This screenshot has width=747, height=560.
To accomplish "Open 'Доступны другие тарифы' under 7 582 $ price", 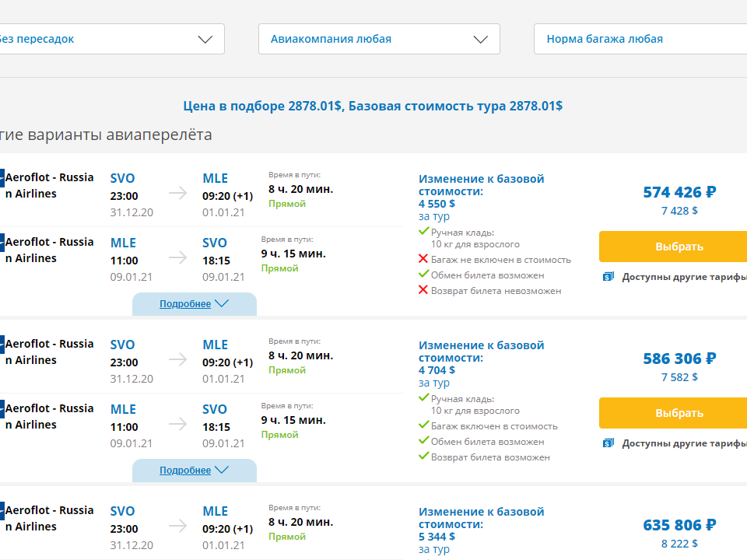I will (684, 443).
